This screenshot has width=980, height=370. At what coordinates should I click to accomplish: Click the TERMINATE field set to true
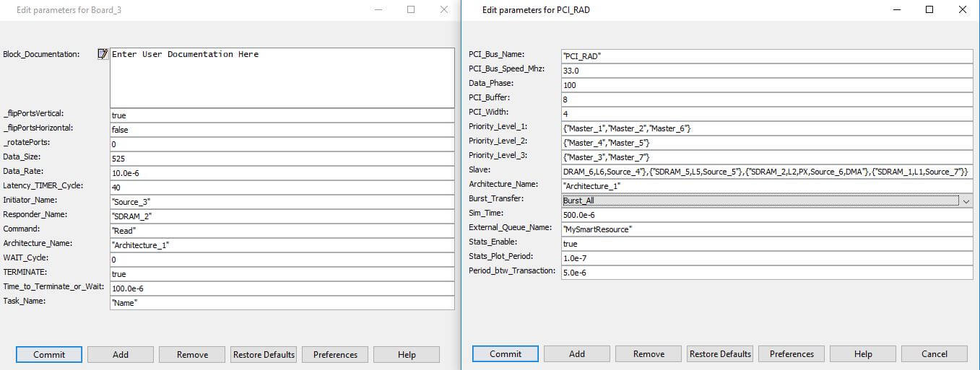click(x=282, y=273)
